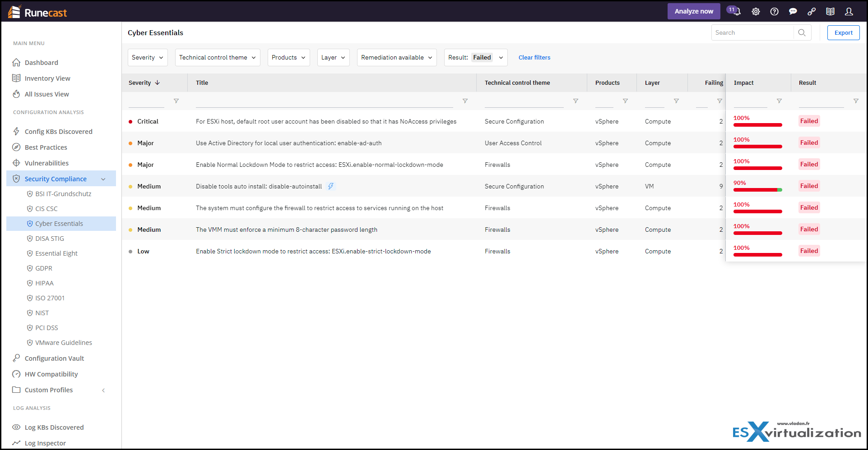Image resolution: width=868 pixels, height=450 pixels.
Task: Click the Title column header
Action: coord(202,83)
